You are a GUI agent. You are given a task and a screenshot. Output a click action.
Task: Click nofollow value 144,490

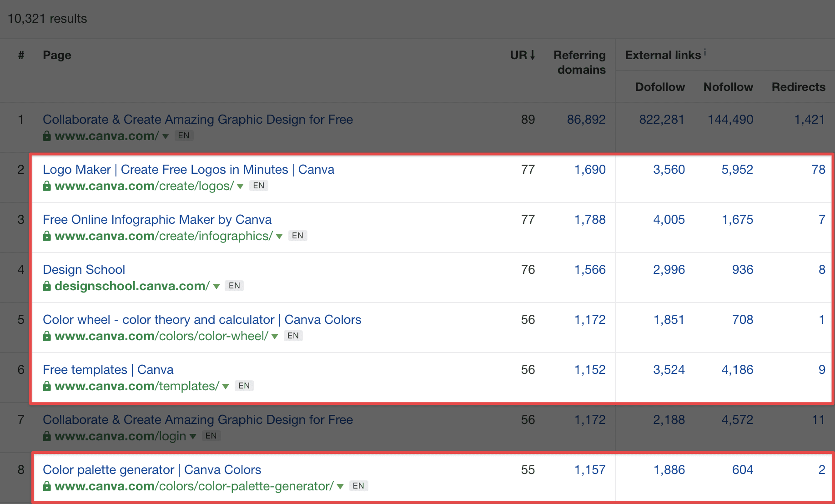(730, 120)
